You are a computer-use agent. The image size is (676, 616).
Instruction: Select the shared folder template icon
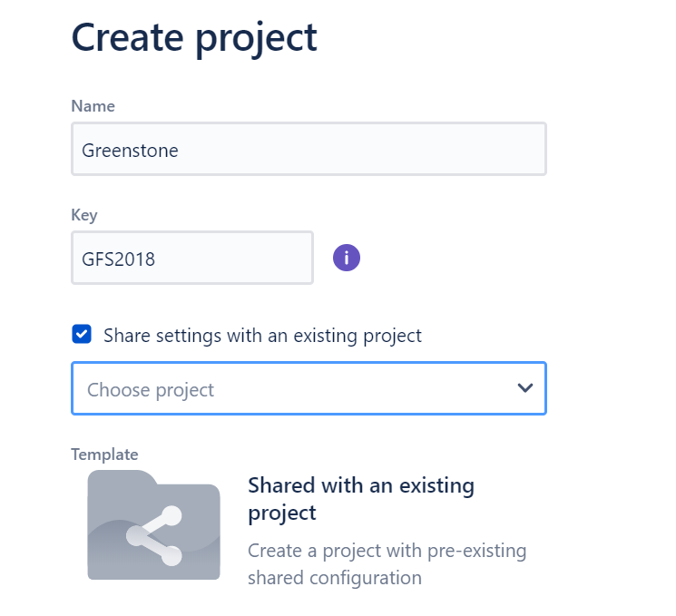point(153,524)
